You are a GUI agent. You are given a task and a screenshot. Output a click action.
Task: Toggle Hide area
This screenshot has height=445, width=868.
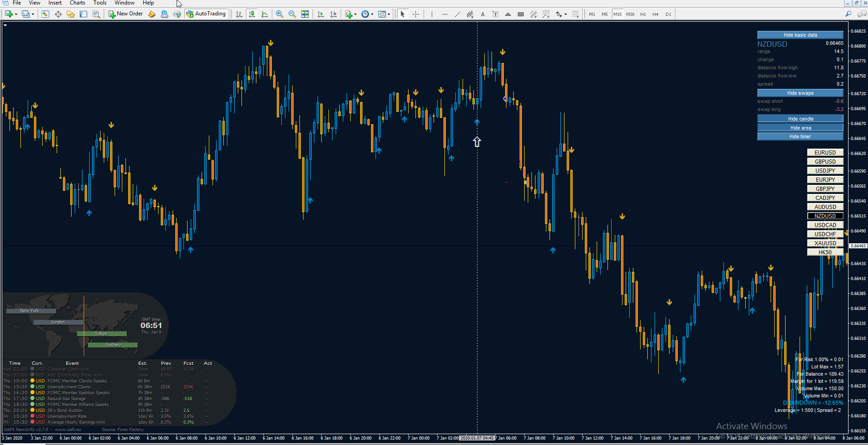point(800,128)
